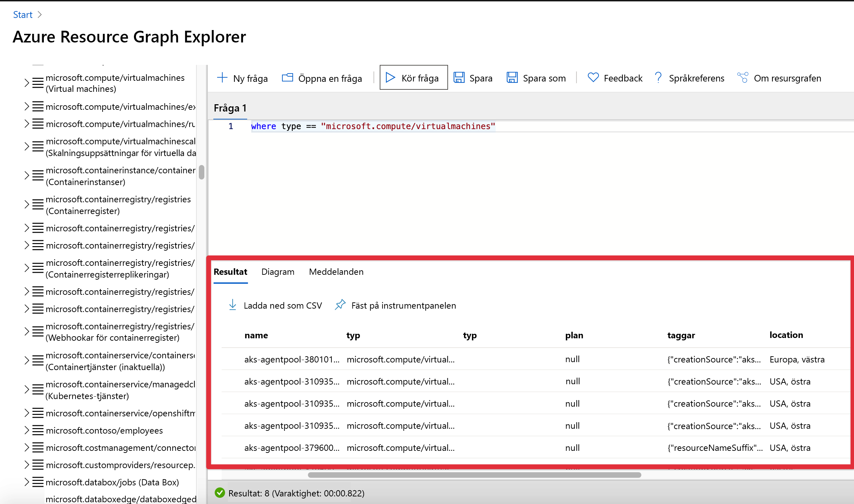Image resolution: width=854 pixels, height=504 pixels.
Task: Click the play icon on Kör fråga
Action: (x=390, y=78)
